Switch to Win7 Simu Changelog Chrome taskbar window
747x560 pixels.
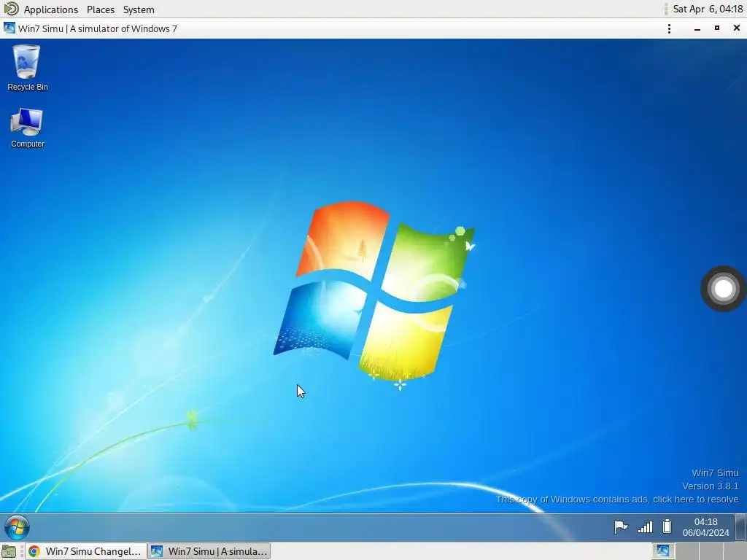tap(86, 551)
